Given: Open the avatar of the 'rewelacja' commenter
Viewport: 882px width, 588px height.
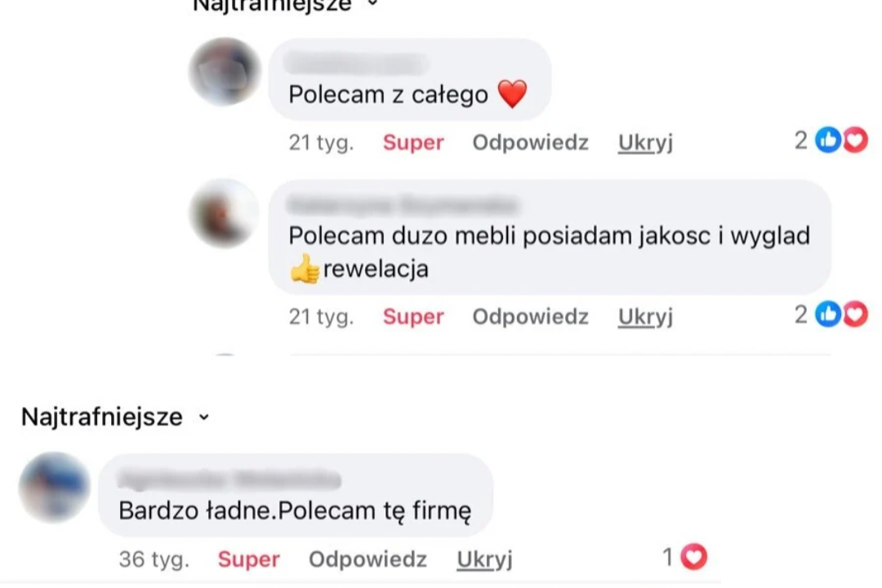Looking at the screenshot, I should tap(224, 213).
